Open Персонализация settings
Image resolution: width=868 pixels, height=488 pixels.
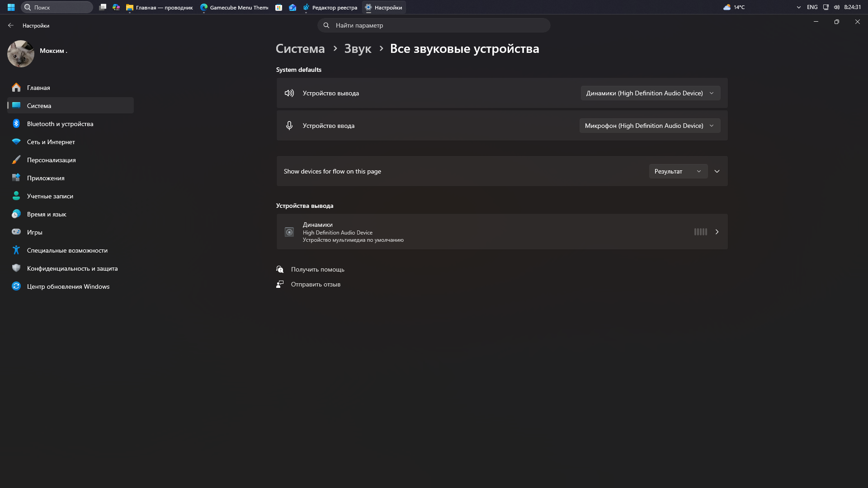click(x=71, y=160)
